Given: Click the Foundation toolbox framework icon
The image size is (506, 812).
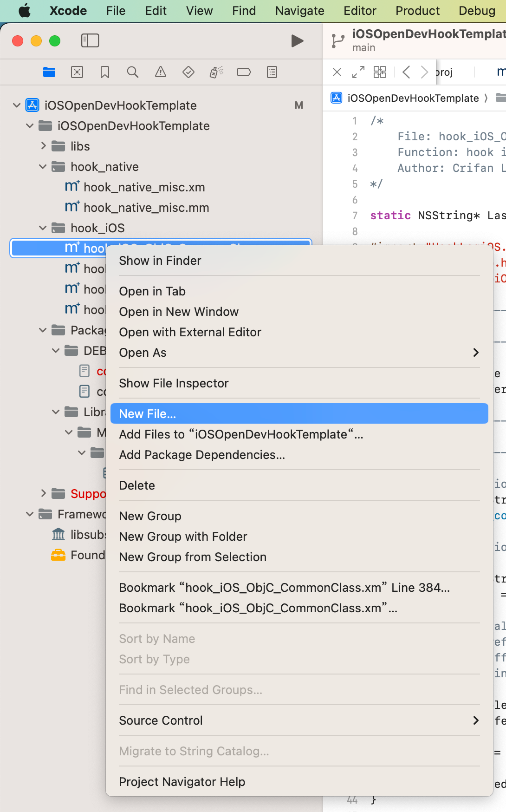Looking at the screenshot, I should (58, 555).
